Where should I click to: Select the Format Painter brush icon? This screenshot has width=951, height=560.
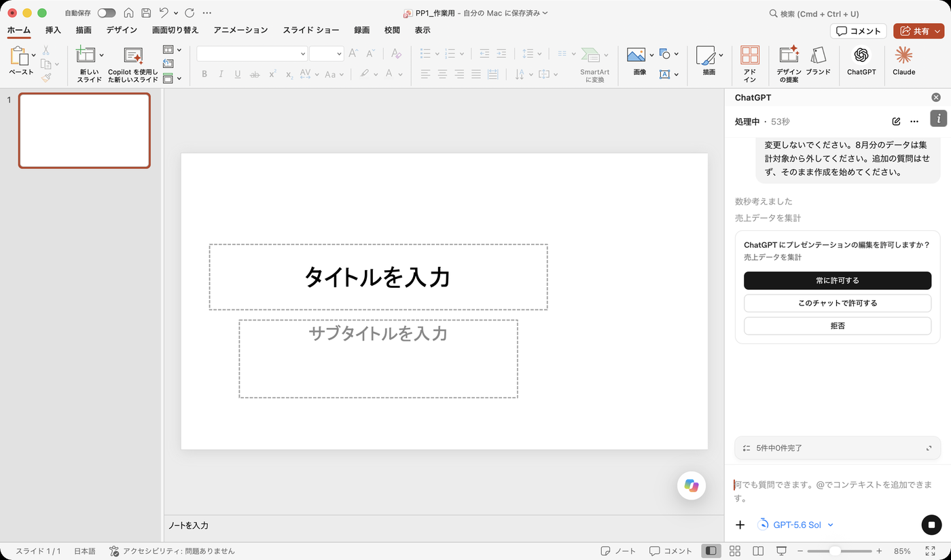coord(46,77)
